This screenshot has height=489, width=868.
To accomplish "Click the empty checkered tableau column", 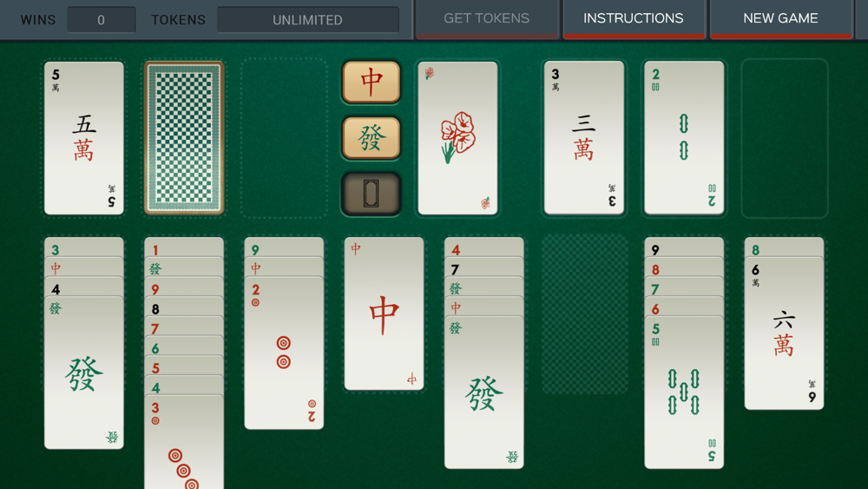I will [584, 314].
